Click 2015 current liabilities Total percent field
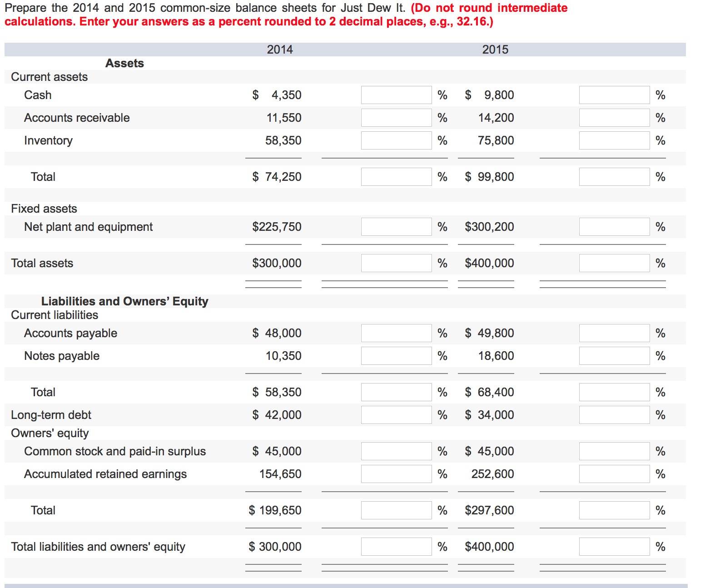 (614, 392)
